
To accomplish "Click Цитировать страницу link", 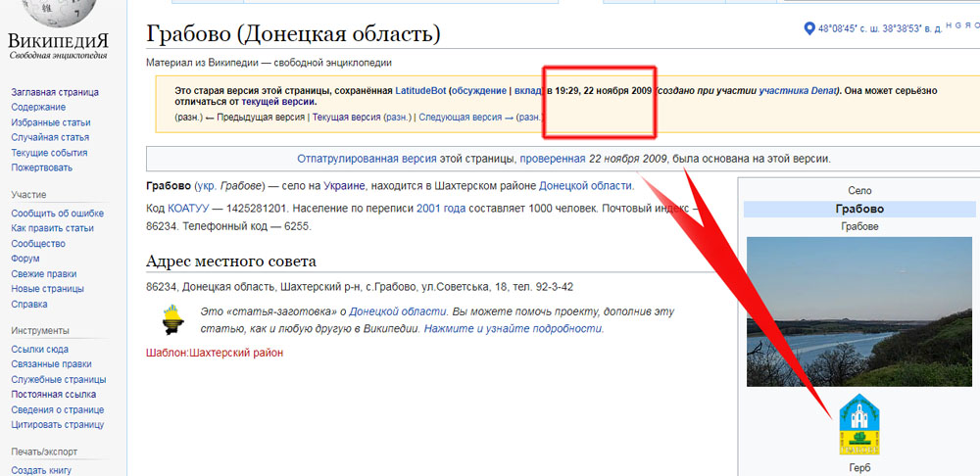I will click(58, 425).
